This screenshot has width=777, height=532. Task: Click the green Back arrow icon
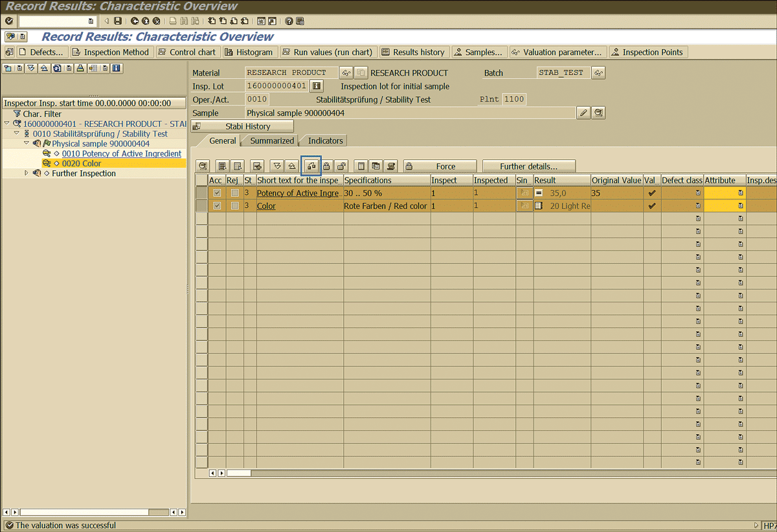(135, 21)
